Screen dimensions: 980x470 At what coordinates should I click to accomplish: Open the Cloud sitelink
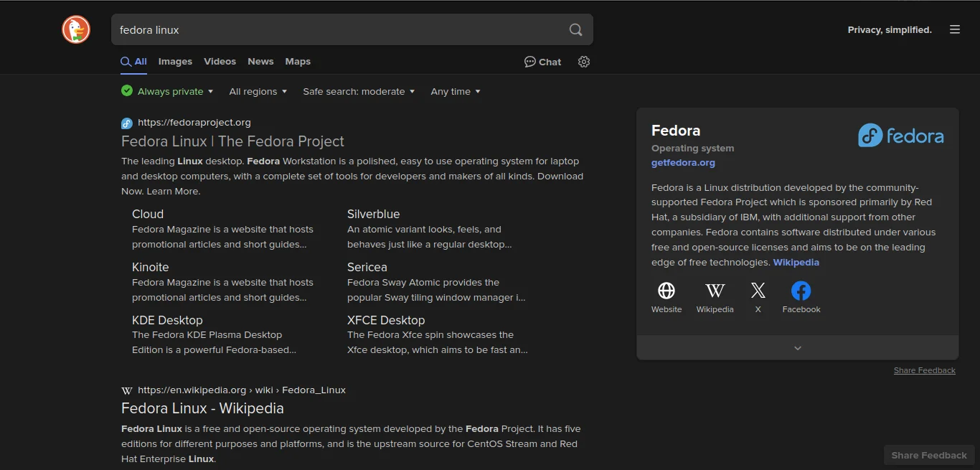click(x=148, y=214)
